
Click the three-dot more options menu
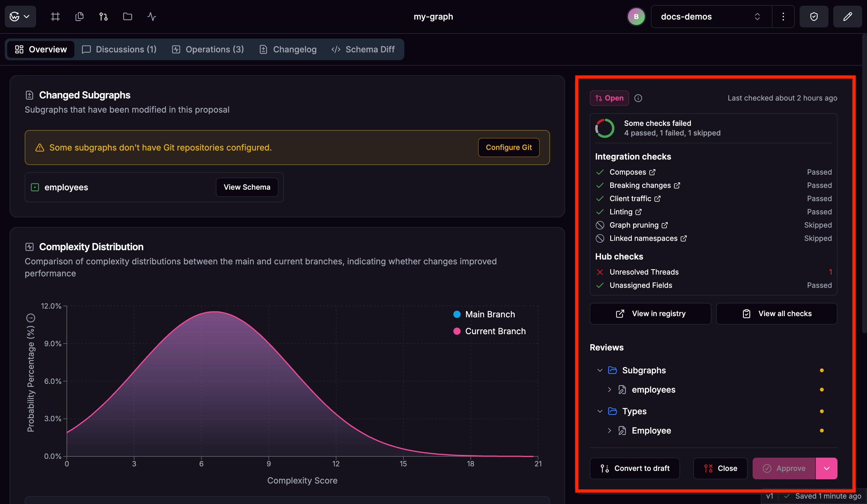coord(783,17)
